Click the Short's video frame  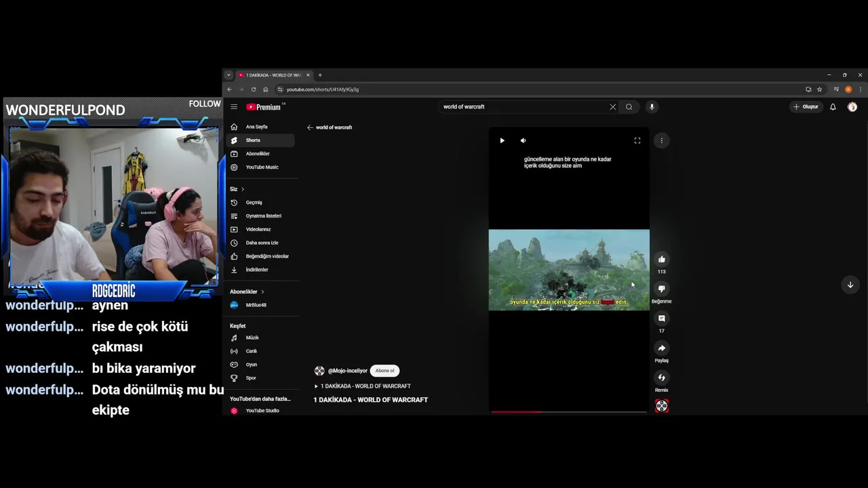(569, 270)
